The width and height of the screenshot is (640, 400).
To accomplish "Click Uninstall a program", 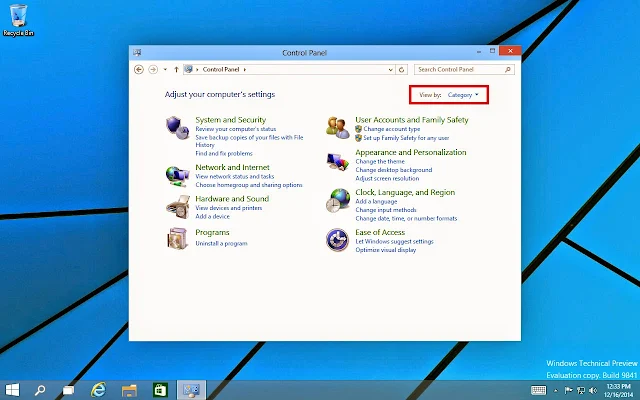I will point(221,243).
